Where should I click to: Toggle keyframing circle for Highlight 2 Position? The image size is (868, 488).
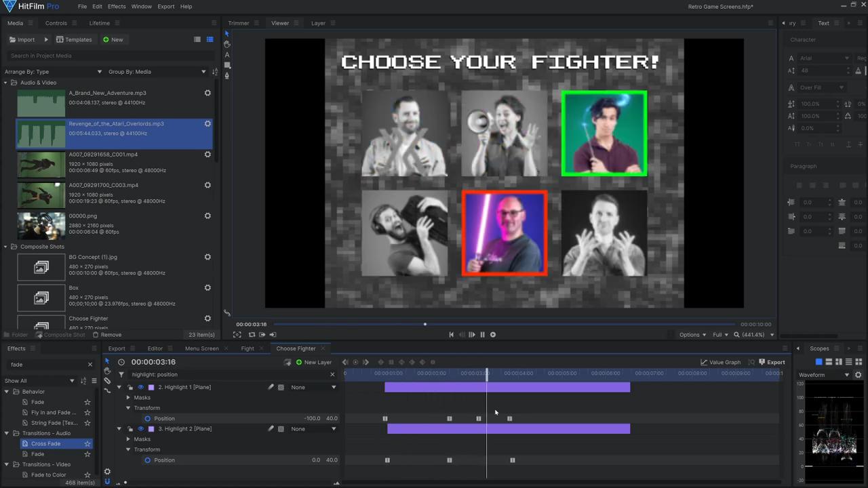pyautogui.click(x=148, y=460)
